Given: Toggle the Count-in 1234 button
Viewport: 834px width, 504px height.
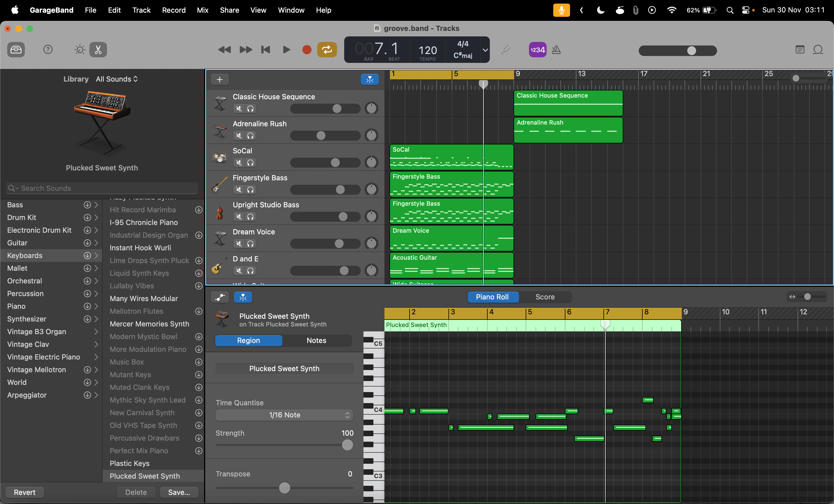Looking at the screenshot, I should (538, 50).
